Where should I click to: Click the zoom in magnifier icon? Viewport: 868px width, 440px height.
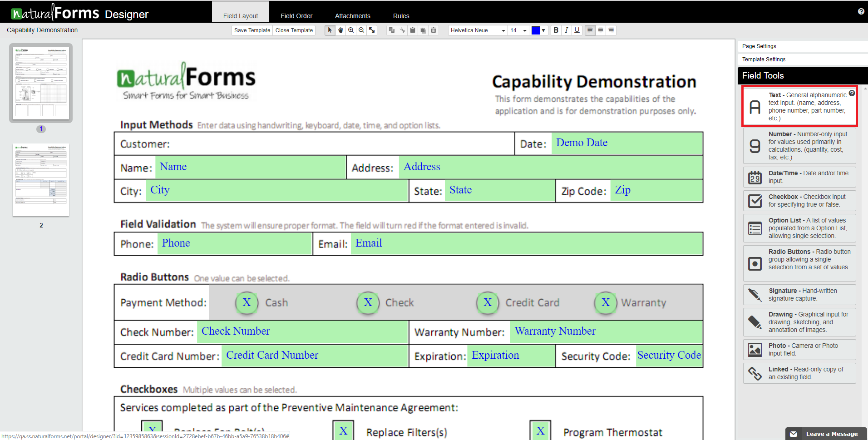[351, 30]
